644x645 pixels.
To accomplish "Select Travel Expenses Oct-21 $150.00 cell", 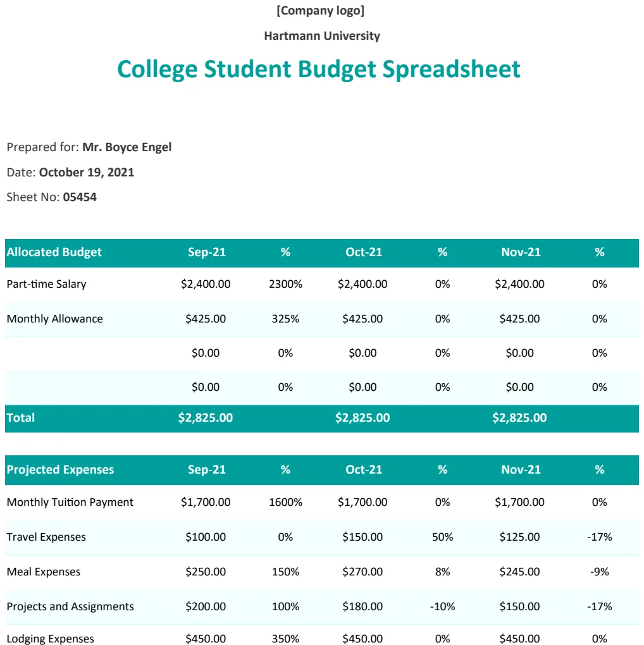I will click(362, 537).
